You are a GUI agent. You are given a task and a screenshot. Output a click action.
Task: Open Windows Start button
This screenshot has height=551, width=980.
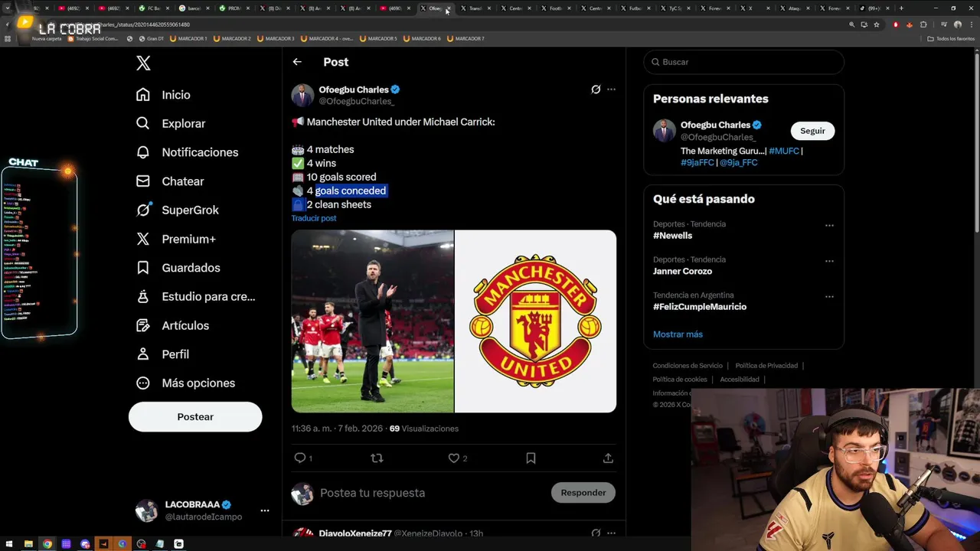tap(10, 544)
